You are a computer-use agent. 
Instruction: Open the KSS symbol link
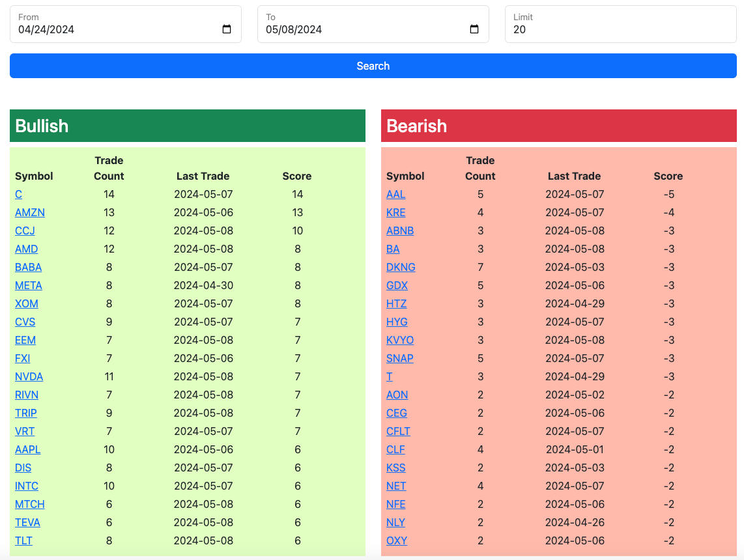395,468
